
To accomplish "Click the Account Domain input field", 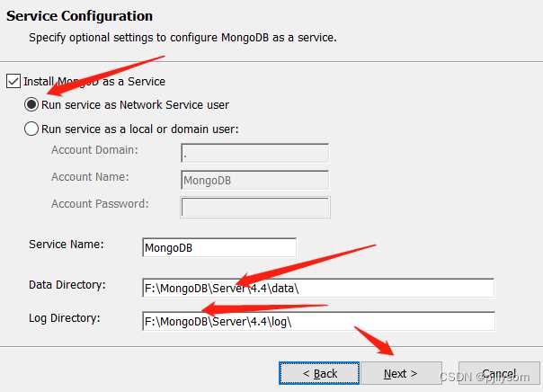I will (255, 153).
